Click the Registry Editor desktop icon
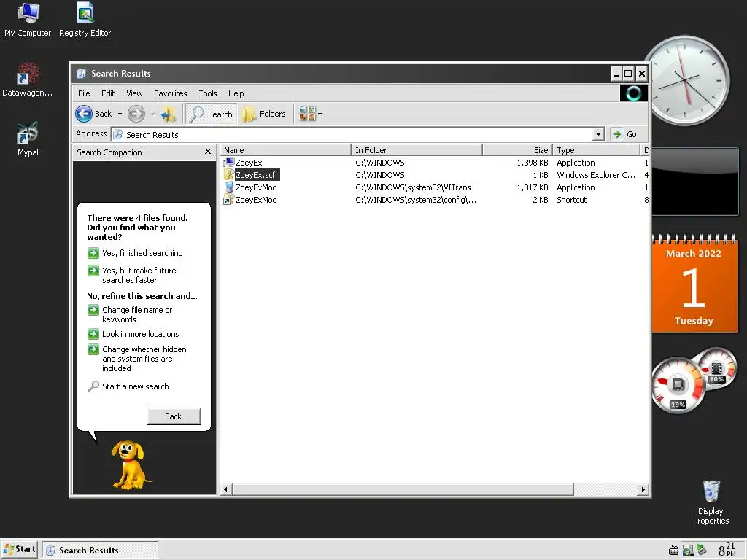This screenshot has height=560, width=747. click(85, 20)
